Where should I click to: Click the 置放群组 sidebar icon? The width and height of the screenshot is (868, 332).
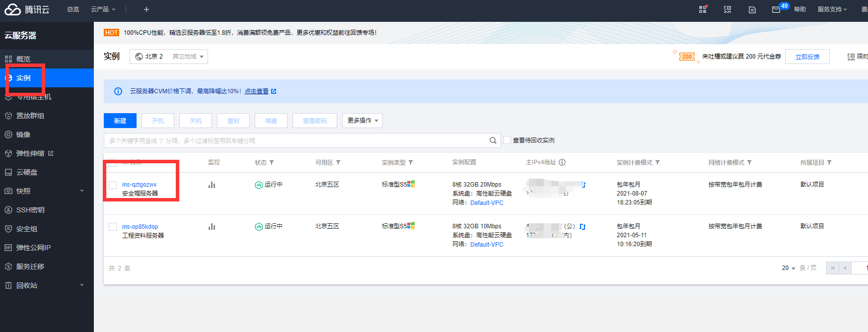pyautogui.click(x=8, y=116)
